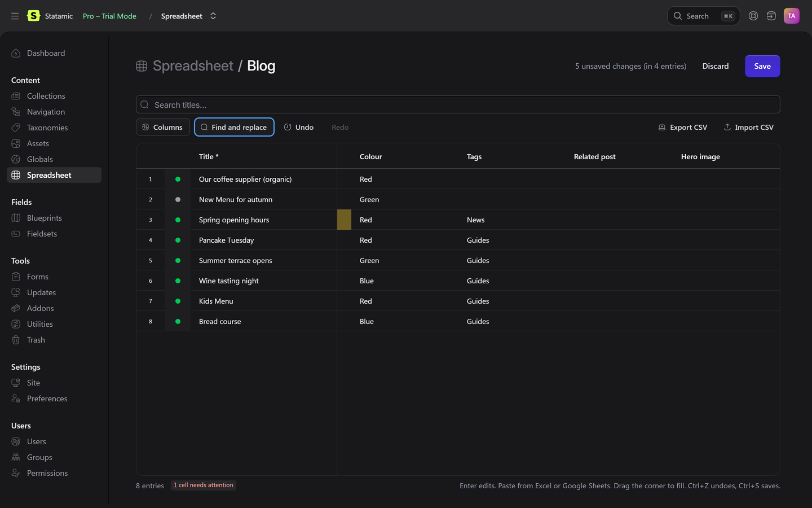Open Groups in sidebar
The height and width of the screenshot is (508, 812).
pyautogui.click(x=54, y=457)
